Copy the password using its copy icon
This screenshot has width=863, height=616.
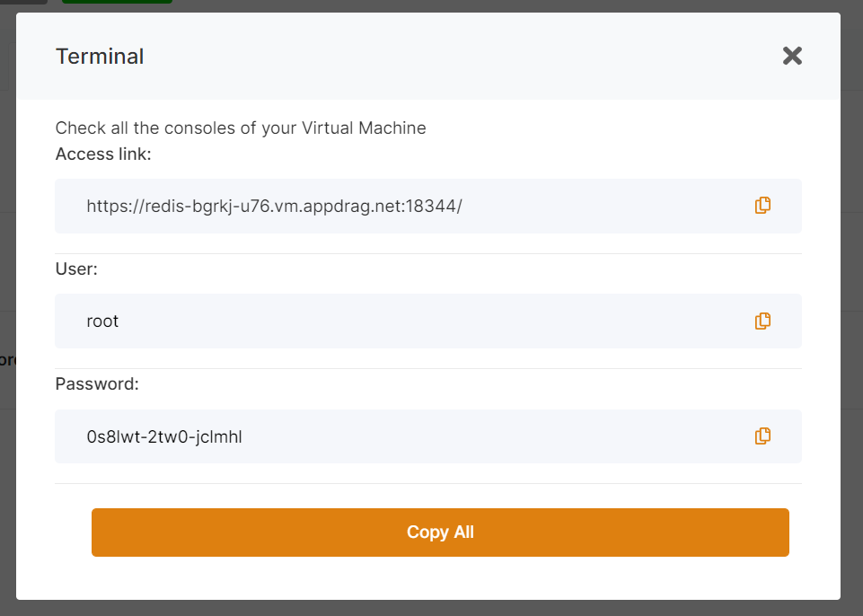click(762, 436)
